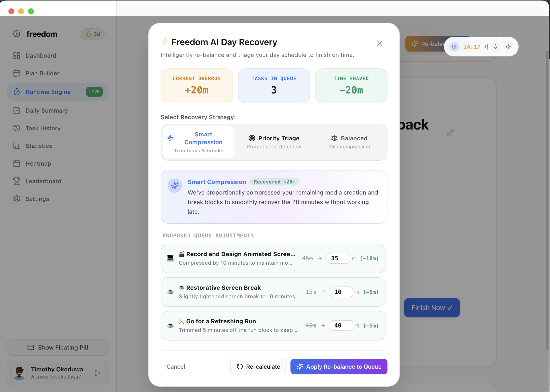Click the pencil edit icon in background
The width and height of the screenshot is (550, 392).
coord(450,133)
